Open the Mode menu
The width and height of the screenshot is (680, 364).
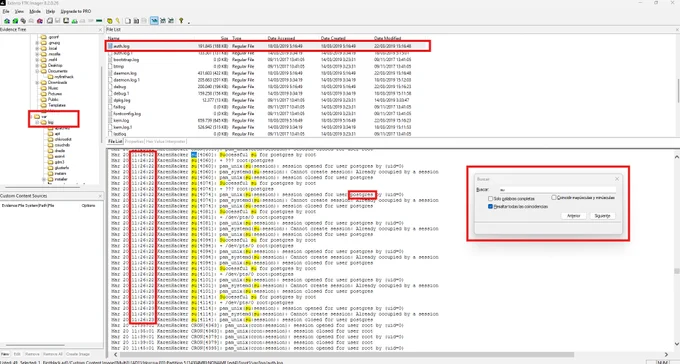pyautogui.click(x=35, y=11)
